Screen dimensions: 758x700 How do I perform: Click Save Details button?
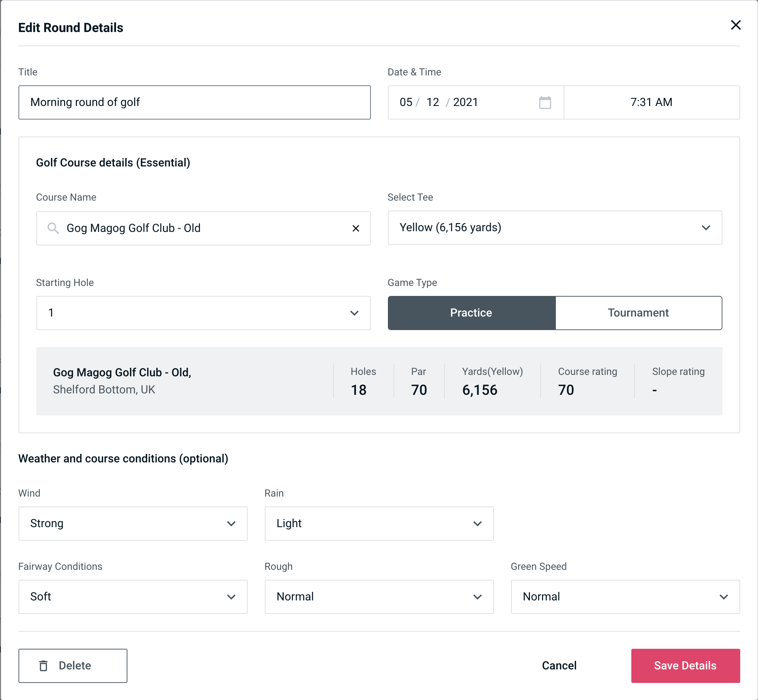pyautogui.click(x=685, y=665)
